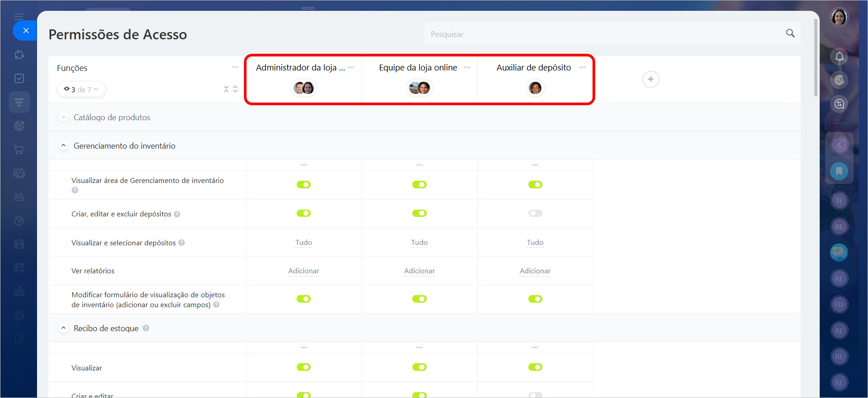This screenshot has height=398, width=868.
Task: Add a new role with the plus button
Action: (x=651, y=80)
